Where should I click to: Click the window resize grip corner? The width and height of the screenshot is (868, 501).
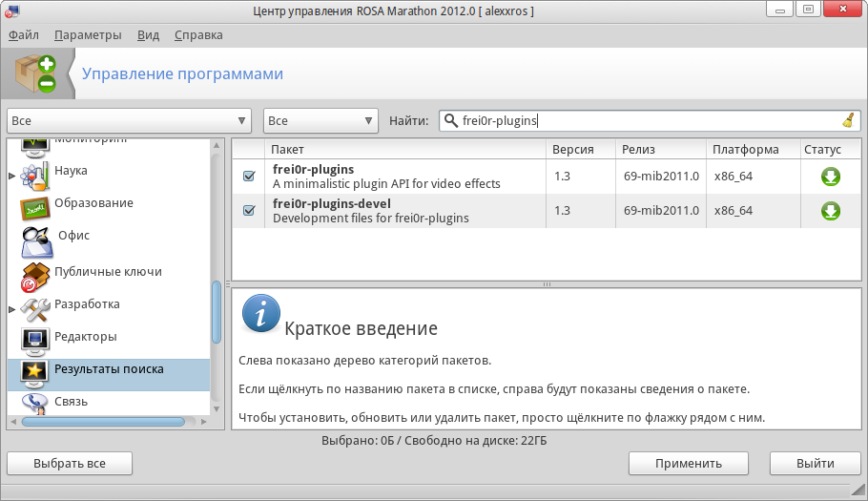pos(858,490)
